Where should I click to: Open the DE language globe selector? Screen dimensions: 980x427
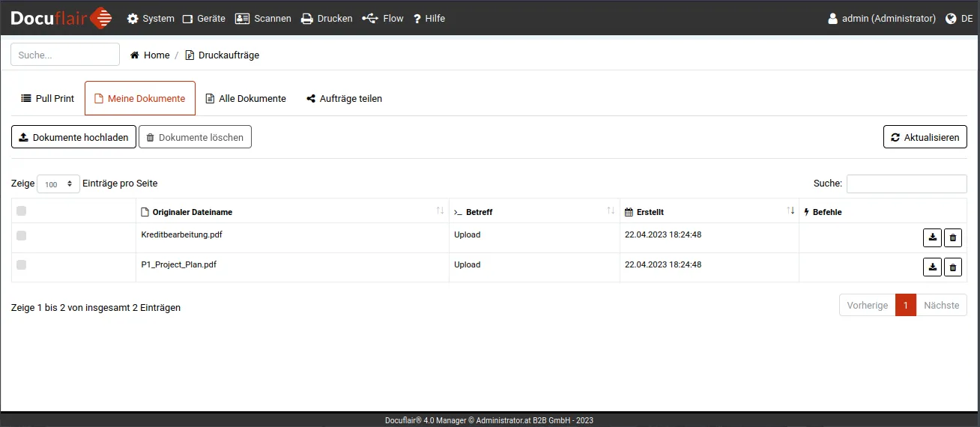959,19
